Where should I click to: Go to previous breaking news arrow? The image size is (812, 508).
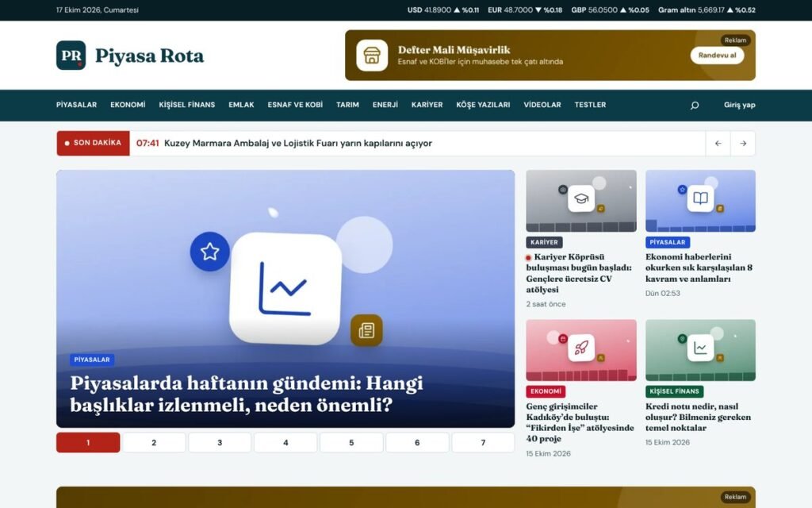tap(718, 144)
